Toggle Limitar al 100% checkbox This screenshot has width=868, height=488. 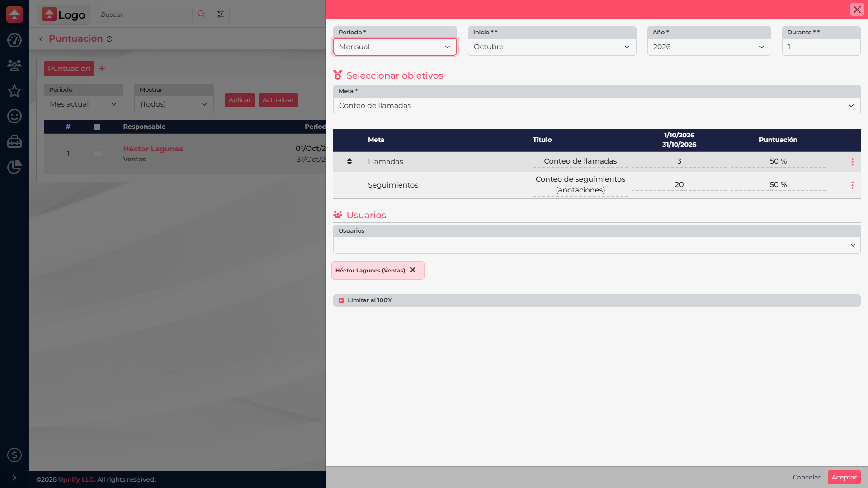pos(341,300)
